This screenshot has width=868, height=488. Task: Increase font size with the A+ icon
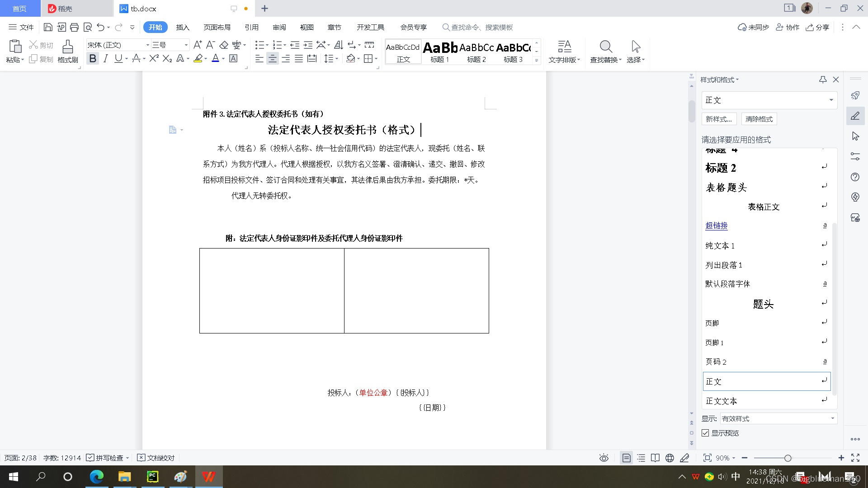coord(198,45)
